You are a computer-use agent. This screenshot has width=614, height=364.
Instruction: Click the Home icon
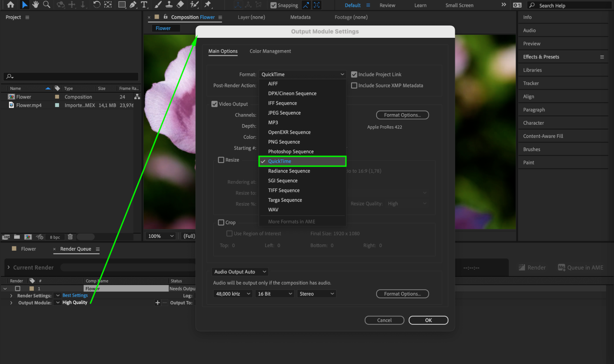(x=10, y=5)
